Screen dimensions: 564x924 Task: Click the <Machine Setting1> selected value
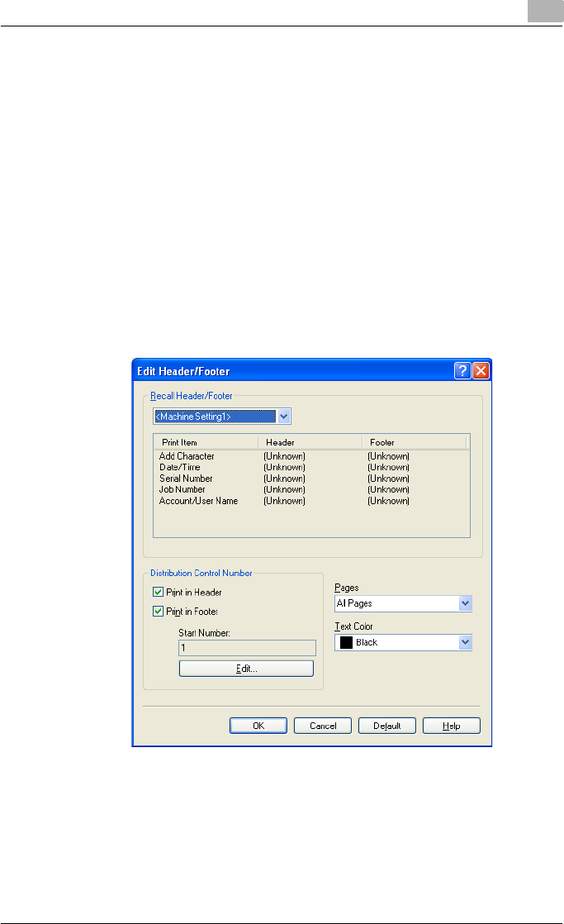coord(215,417)
